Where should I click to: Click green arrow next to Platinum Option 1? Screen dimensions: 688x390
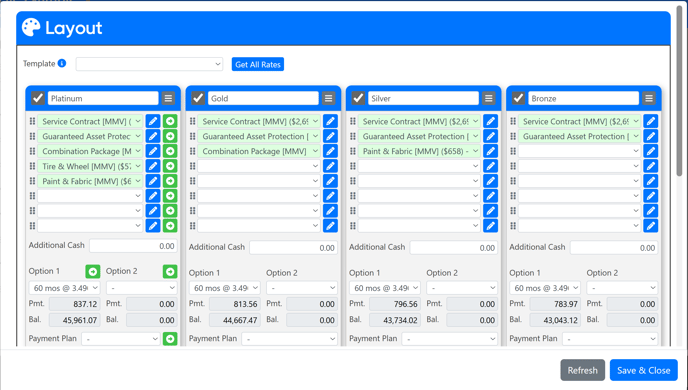(93, 272)
